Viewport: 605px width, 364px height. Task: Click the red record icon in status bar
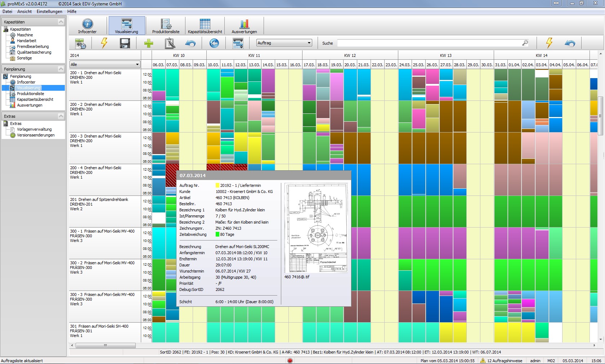[290, 360]
